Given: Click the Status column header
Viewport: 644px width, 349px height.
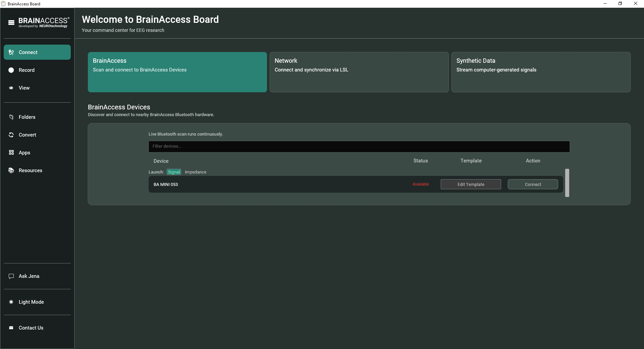Looking at the screenshot, I should [x=421, y=161].
